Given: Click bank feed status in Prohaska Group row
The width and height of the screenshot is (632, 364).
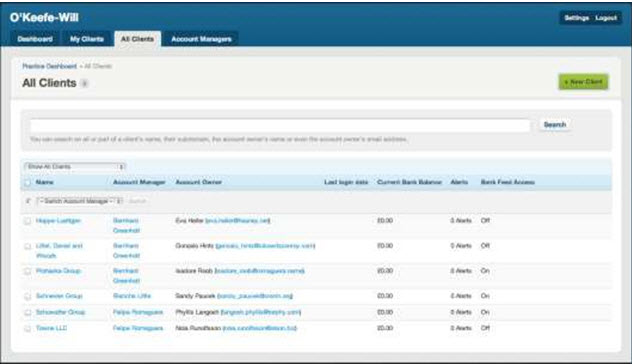Looking at the screenshot, I should click(x=485, y=271).
